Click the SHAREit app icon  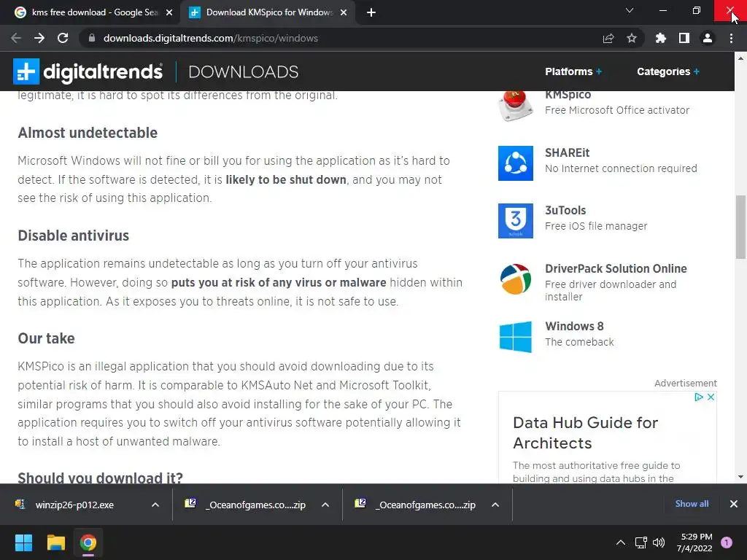click(x=516, y=163)
